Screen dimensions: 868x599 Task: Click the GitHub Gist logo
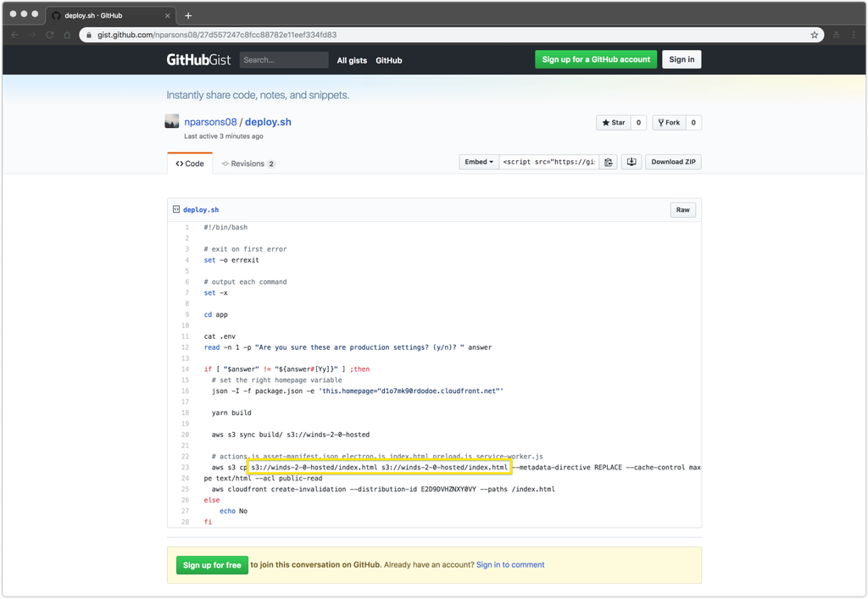coord(198,60)
